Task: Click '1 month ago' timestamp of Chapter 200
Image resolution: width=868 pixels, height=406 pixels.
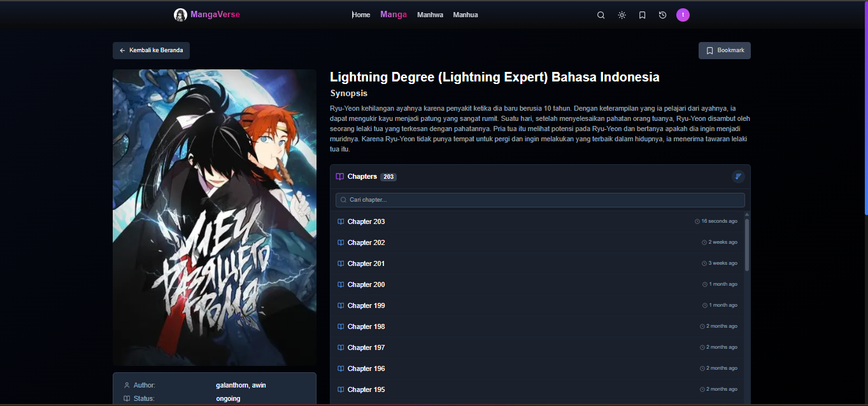Action: click(x=723, y=284)
